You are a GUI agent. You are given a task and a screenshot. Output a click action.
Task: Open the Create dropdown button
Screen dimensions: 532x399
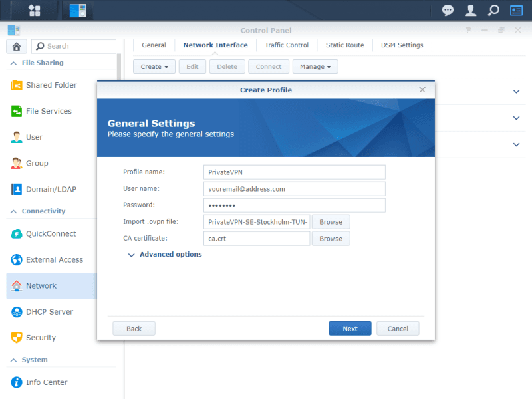[x=154, y=66]
